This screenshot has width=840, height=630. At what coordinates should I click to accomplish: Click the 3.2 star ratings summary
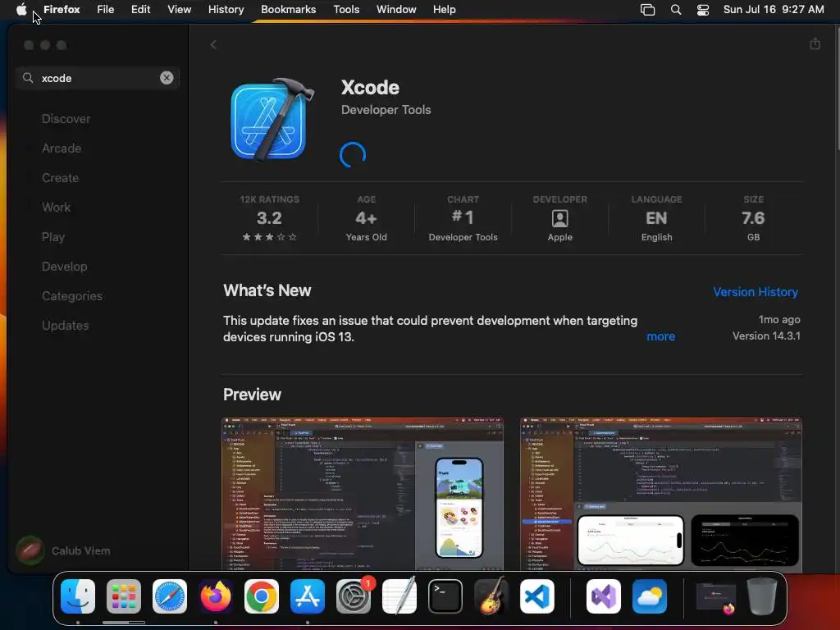click(269, 218)
